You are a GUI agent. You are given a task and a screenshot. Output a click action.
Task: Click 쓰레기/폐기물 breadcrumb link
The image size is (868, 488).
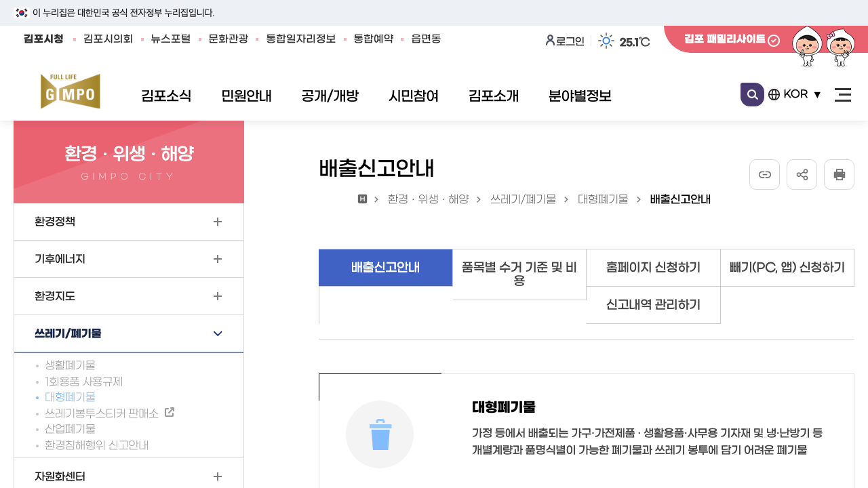[x=523, y=199]
